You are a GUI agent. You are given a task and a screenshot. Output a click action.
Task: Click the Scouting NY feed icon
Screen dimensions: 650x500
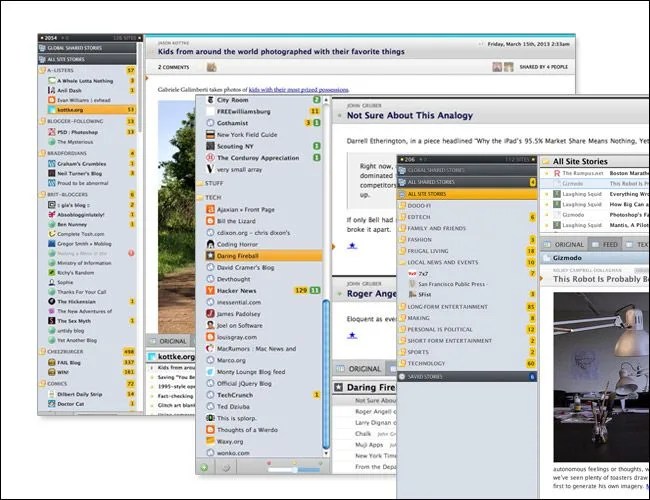210,146
